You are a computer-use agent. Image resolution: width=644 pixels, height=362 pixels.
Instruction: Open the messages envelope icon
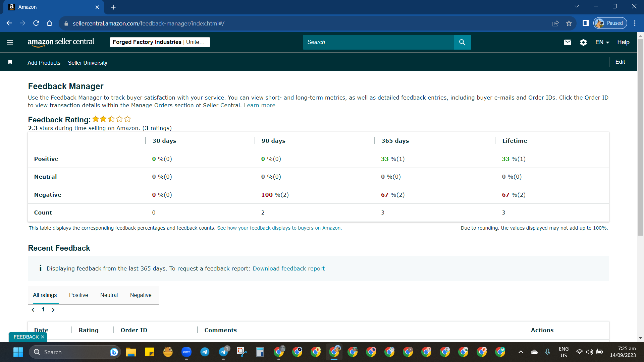pyautogui.click(x=568, y=42)
